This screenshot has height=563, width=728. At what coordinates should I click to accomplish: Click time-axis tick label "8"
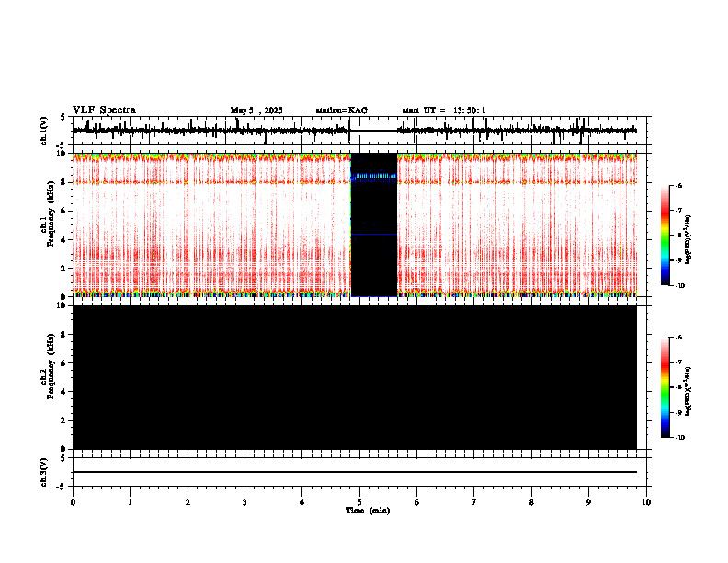pos(531,502)
